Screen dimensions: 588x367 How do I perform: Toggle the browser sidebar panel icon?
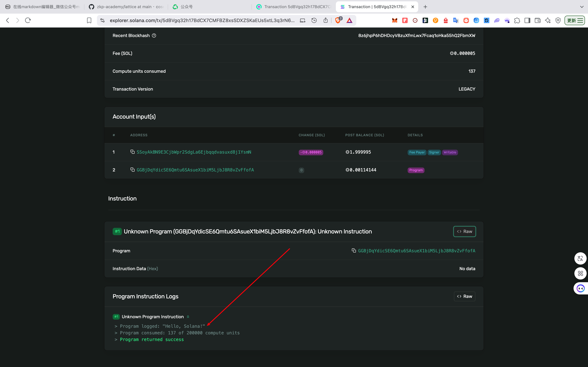527,20
